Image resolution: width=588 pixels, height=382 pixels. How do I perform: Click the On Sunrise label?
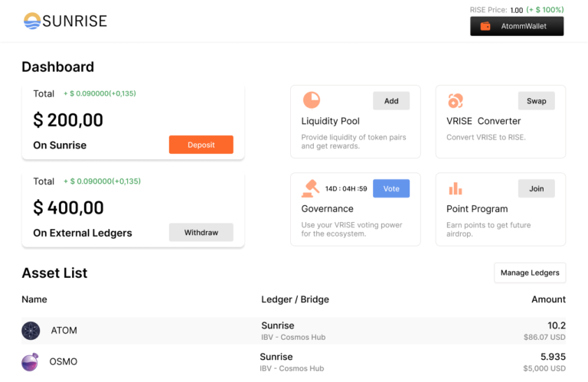point(60,145)
